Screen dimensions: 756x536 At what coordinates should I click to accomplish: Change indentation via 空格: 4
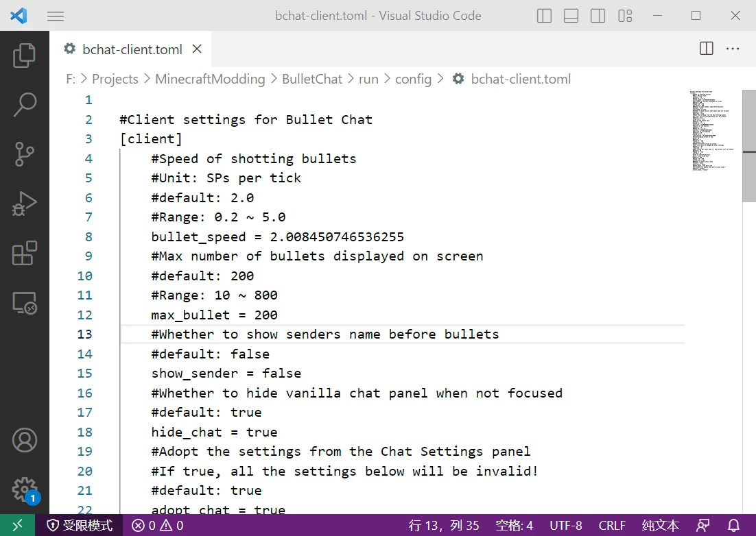[514, 525]
